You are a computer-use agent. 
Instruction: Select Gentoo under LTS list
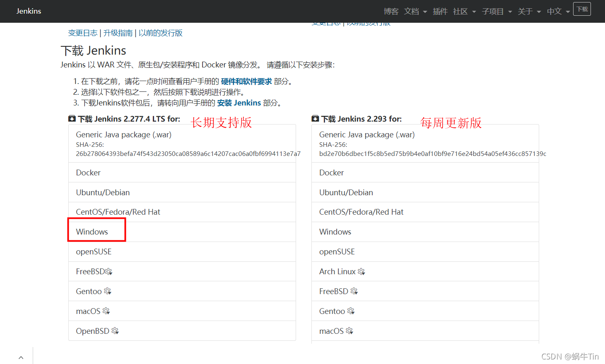click(182, 291)
